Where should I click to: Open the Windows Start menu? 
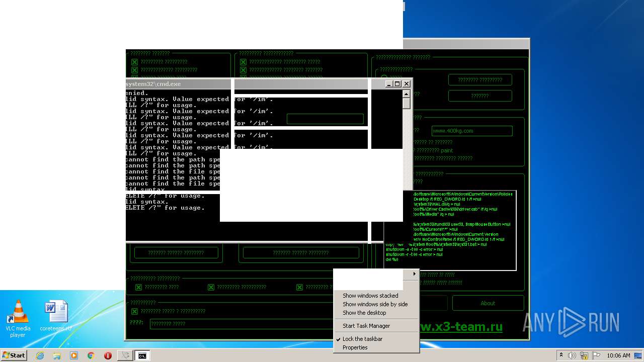[x=14, y=355]
